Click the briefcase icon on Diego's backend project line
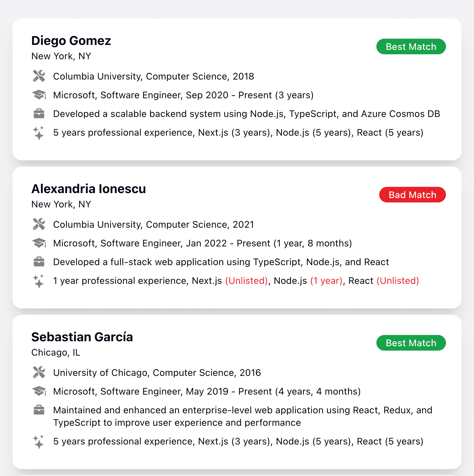This screenshot has width=474, height=476. [39, 113]
